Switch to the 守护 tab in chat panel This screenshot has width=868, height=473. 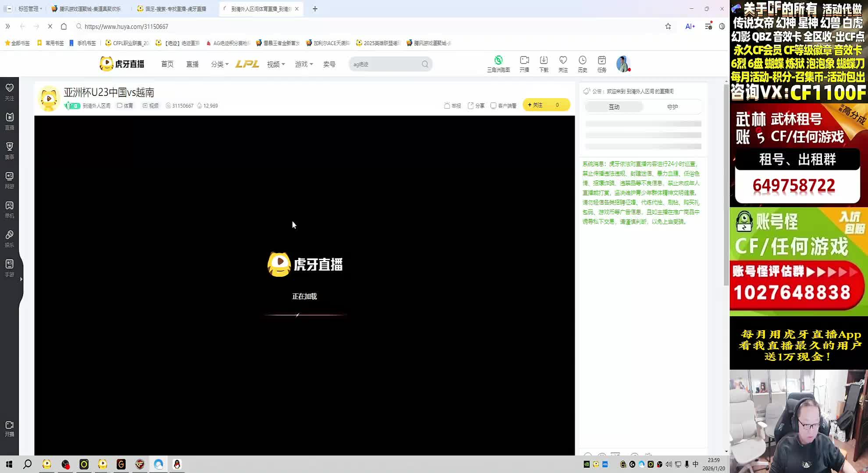672,107
